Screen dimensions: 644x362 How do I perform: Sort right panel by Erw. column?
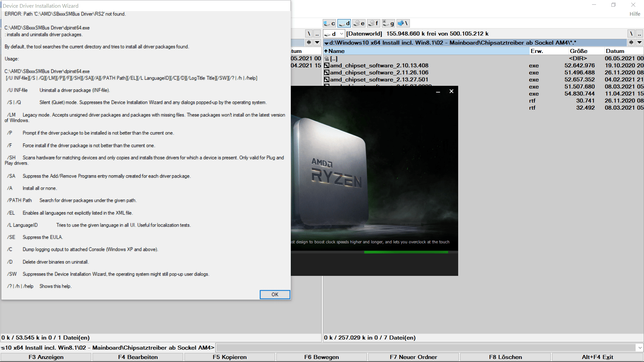[x=549, y=51]
